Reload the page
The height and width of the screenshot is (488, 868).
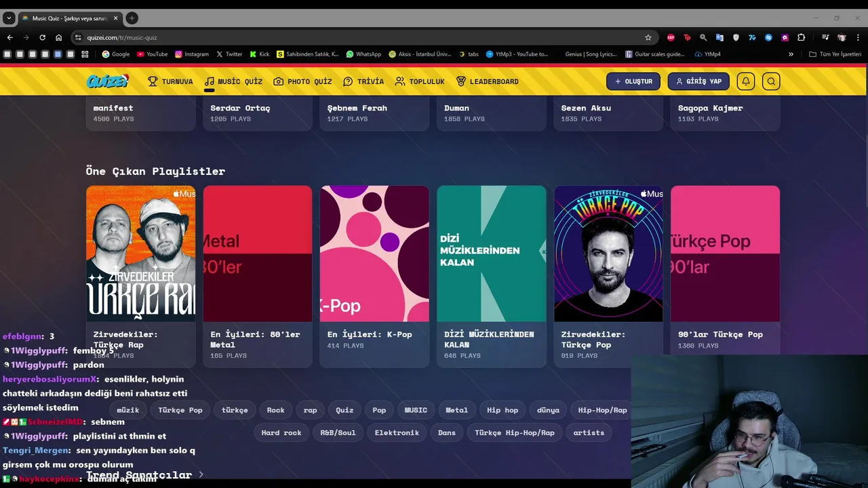[x=42, y=37]
